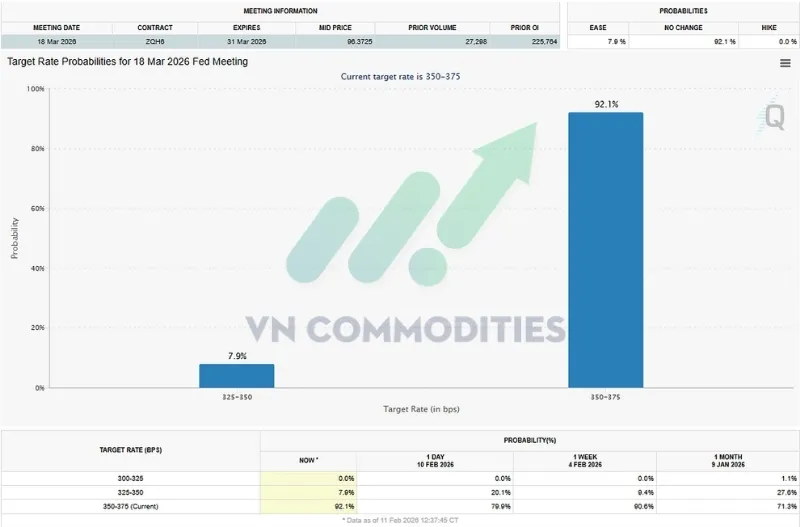Click the NO CHANGE probability header
Viewport: 800px width, 527px height.
683,28
